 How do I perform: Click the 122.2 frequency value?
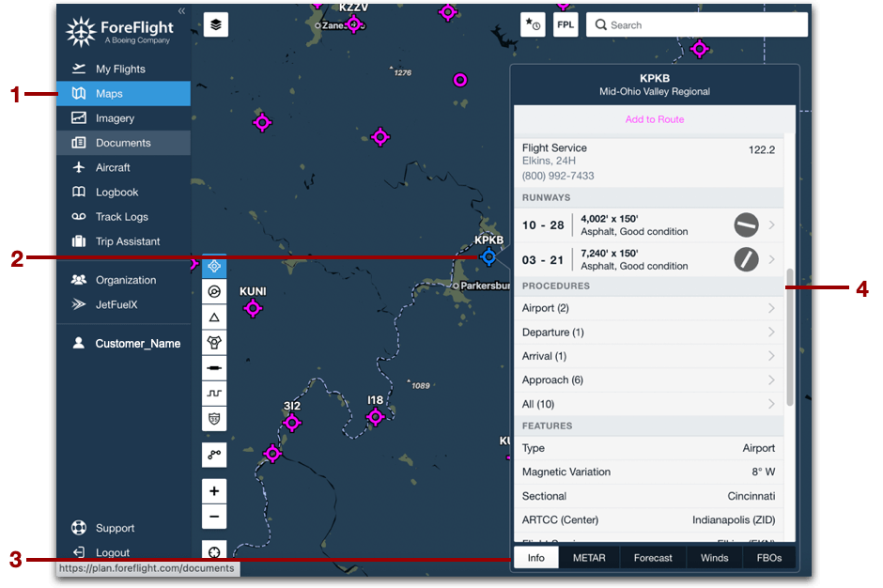pyautogui.click(x=762, y=149)
